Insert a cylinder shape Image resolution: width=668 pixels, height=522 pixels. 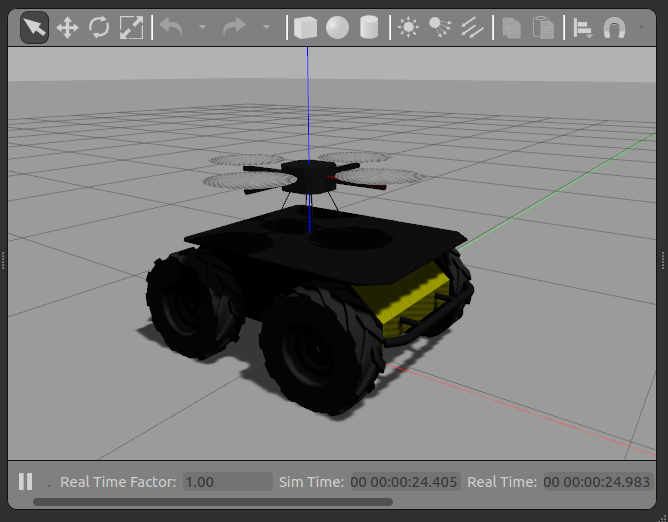369,28
